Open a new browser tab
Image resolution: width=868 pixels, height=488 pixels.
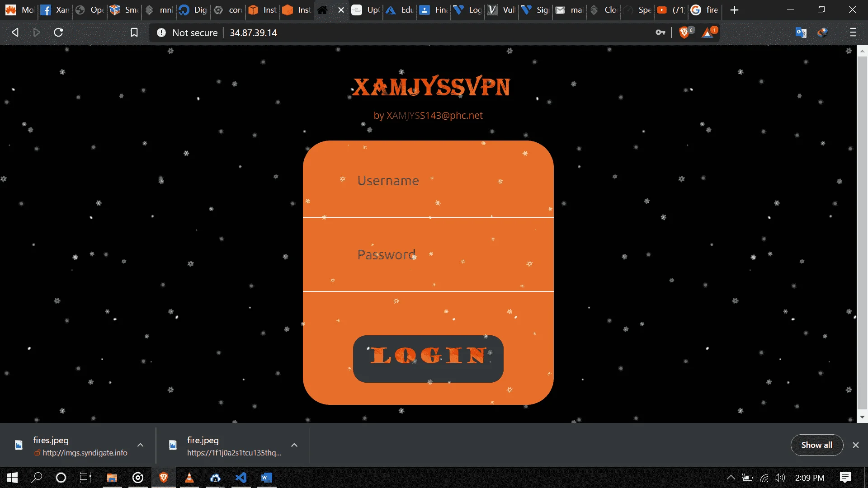click(735, 10)
